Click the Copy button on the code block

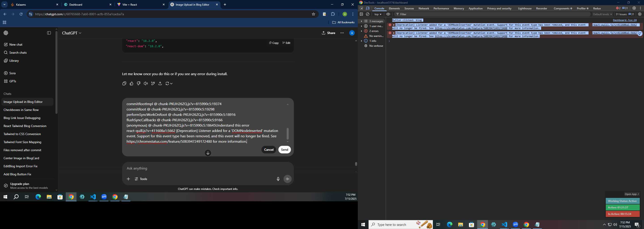coord(274,43)
